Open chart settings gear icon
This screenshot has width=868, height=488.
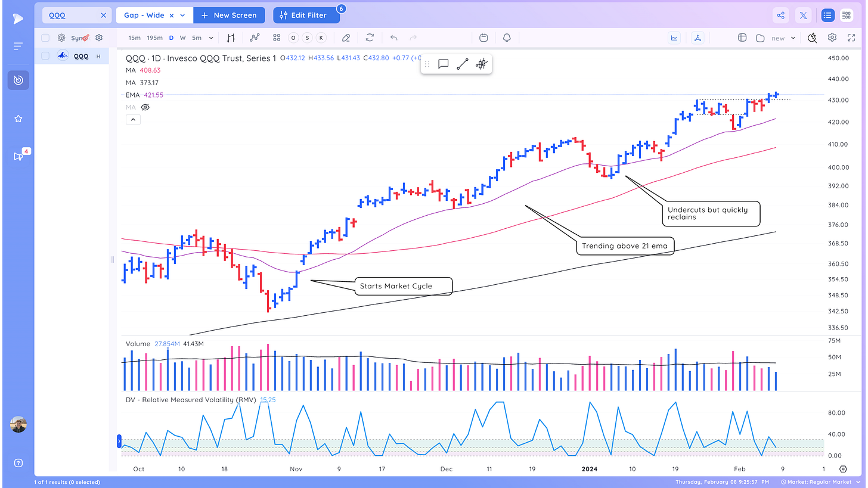[x=832, y=38]
